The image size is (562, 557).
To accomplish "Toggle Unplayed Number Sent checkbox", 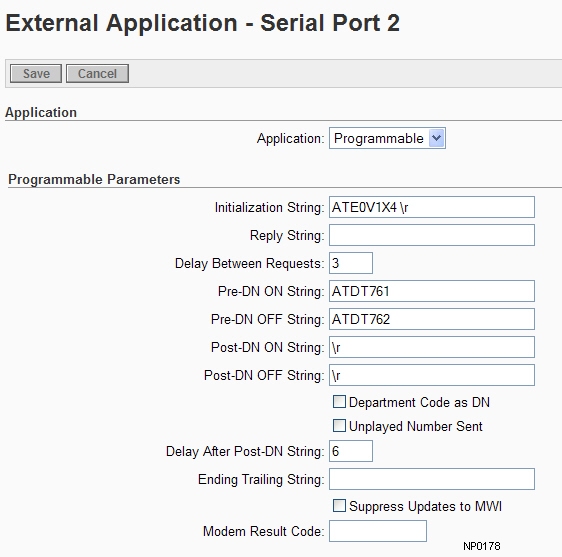I will 339,425.
